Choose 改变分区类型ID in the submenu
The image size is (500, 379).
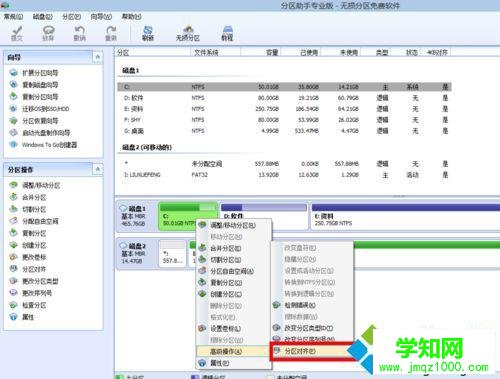click(312, 328)
